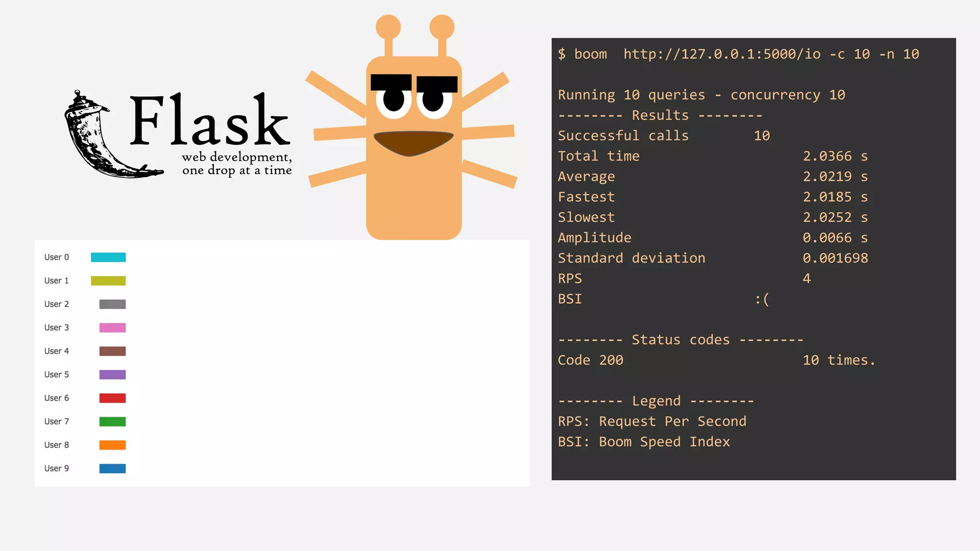
Task: Click the mascot's left eye
Action: coord(394,101)
